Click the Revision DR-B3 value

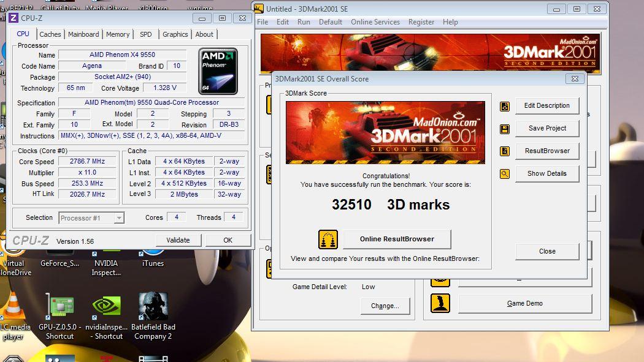coord(229,124)
